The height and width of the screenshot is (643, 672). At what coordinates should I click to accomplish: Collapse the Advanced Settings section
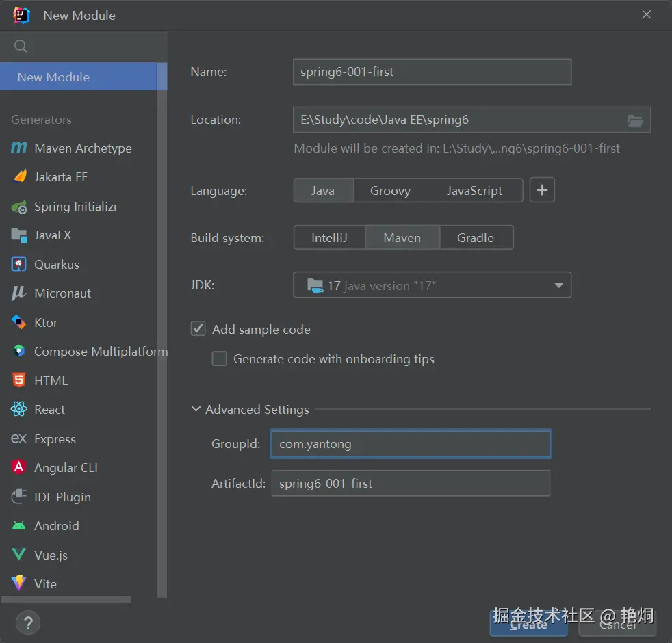coord(196,409)
